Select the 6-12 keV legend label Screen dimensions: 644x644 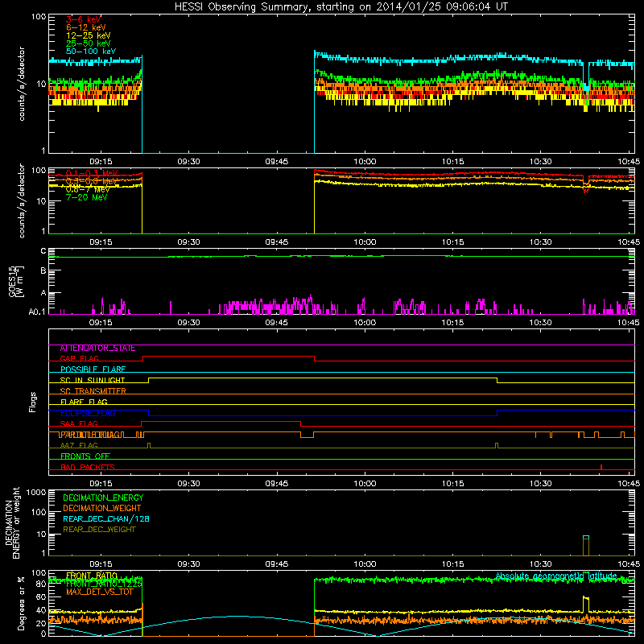[x=86, y=27]
